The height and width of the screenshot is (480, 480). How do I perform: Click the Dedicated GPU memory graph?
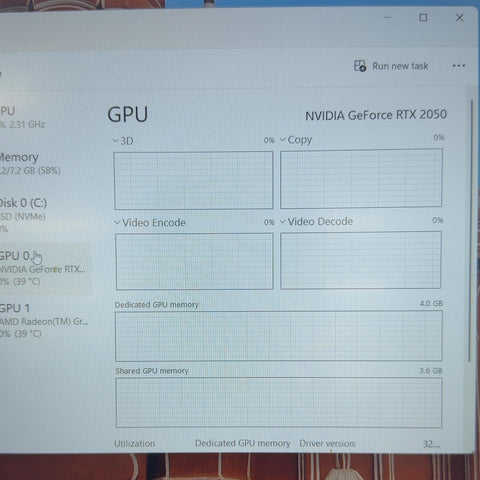[x=279, y=336]
